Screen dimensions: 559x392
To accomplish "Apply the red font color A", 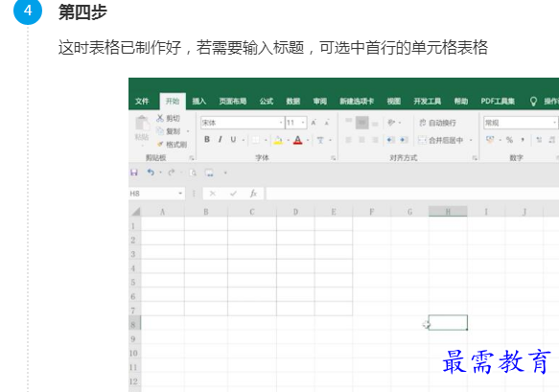I will [297, 140].
